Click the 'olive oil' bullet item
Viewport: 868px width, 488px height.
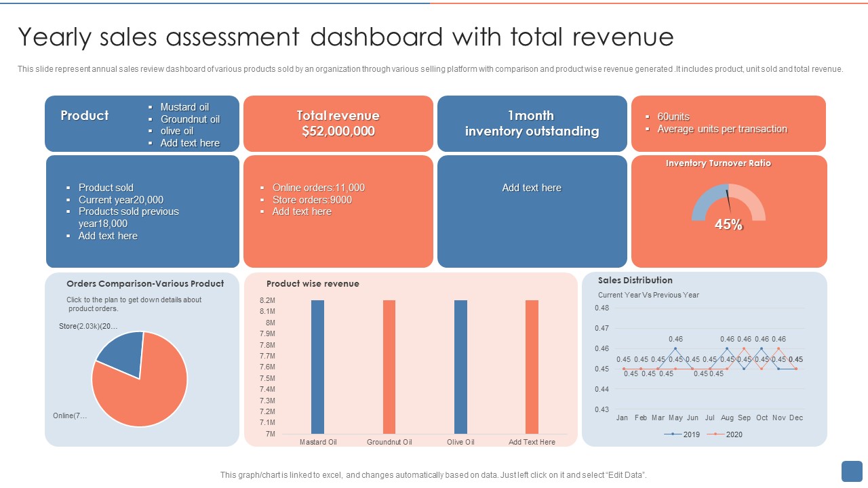[x=176, y=131]
